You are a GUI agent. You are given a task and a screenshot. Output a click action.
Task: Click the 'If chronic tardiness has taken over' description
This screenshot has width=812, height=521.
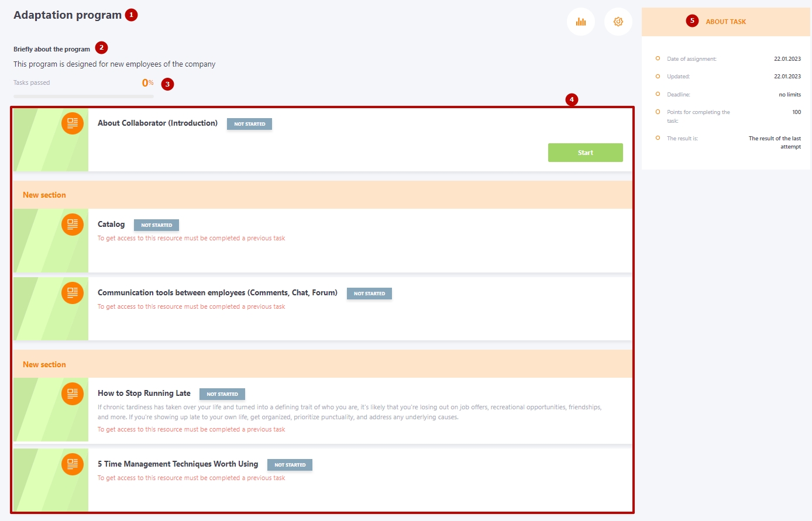click(x=350, y=412)
